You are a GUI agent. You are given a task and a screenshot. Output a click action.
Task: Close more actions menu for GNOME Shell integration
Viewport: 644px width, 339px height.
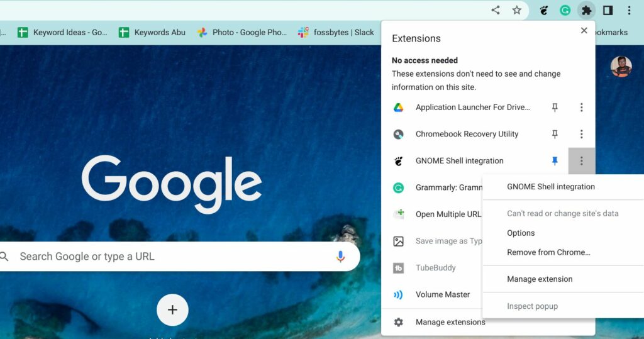pos(581,160)
